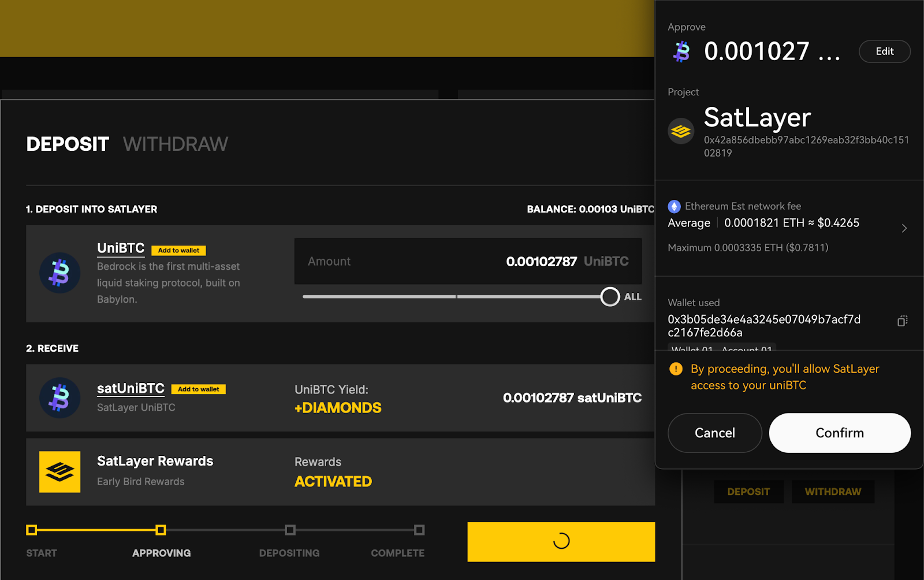Screen dimensions: 924x580
Task: Open the satUniBTC token link
Action: (131, 388)
